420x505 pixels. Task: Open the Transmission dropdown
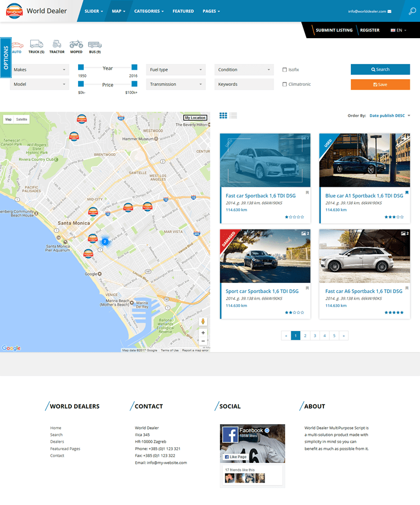tap(176, 84)
